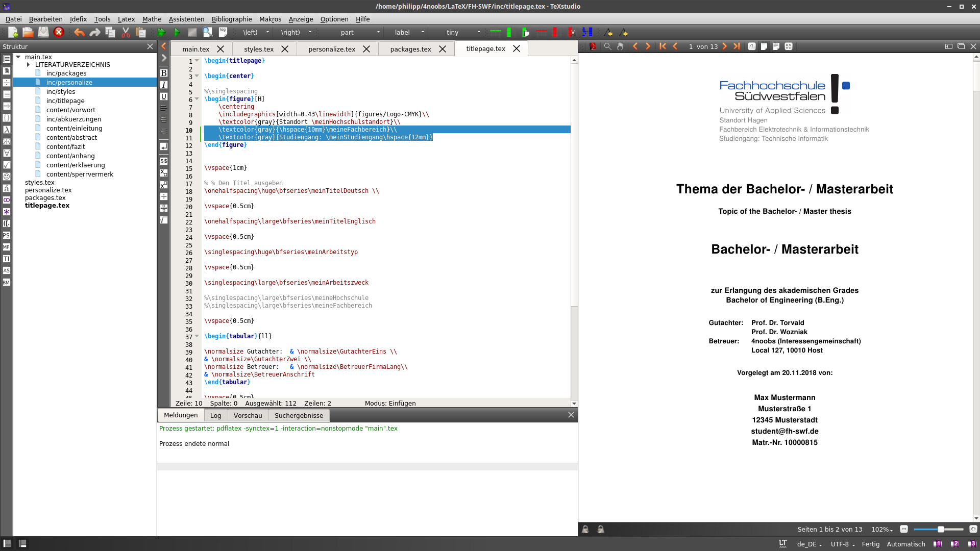980x551 pixels.
Task: Switch to the packages.tex tab
Action: [x=410, y=49]
